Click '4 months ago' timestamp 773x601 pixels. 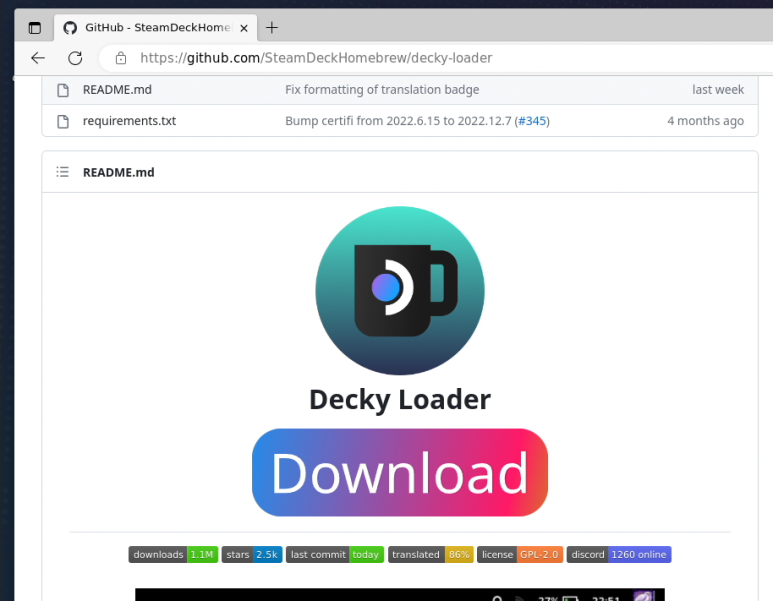point(705,121)
